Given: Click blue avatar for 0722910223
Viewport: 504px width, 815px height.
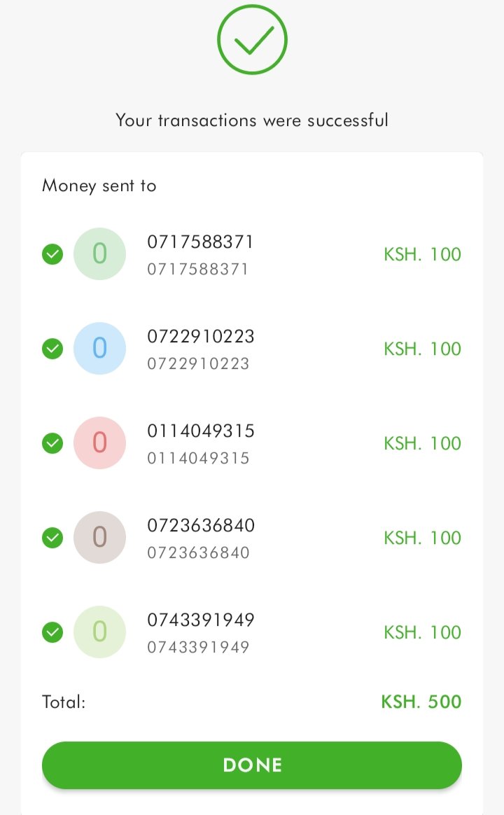Looking at the screenshot, I should [100, 348].
